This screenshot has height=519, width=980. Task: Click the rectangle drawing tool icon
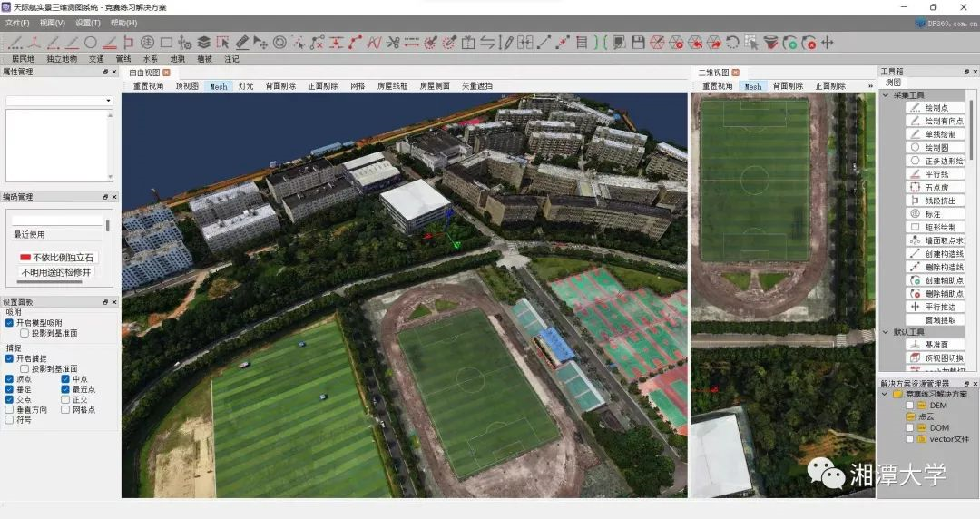(x=166, y=42)
